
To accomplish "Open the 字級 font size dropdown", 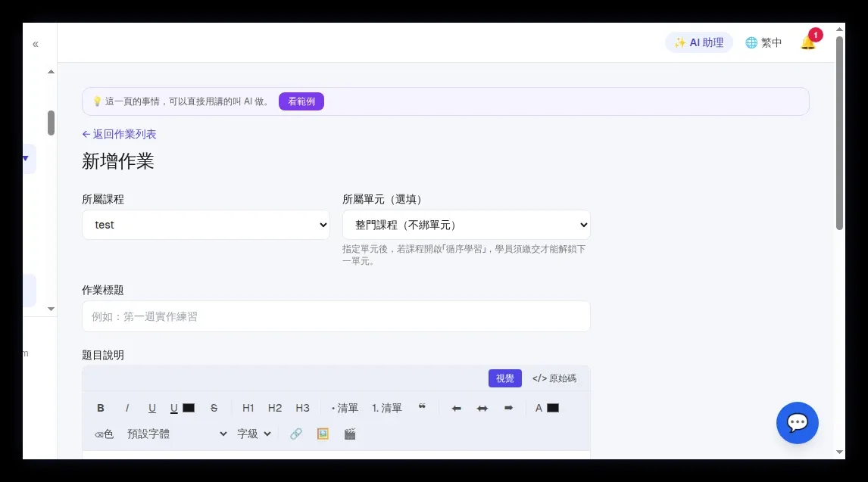I will pyautogui.click(x=254, y=434).
